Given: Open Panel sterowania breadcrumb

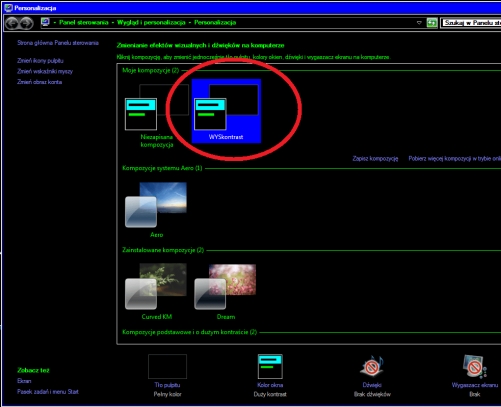Looking at the screenshot, I should 84,22.
